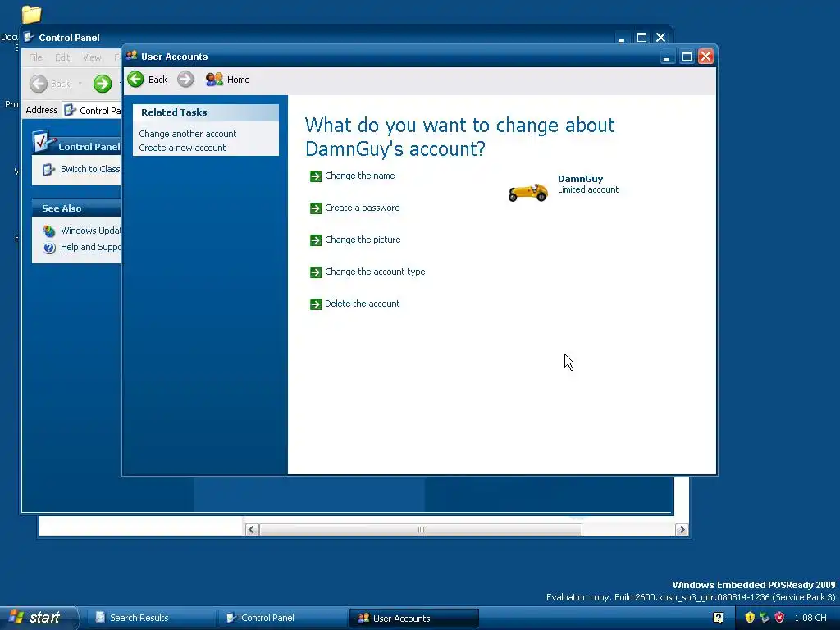Screen dimensions: 840x630
Task: Click the Control Panel window title icon
Action: [x=30, y=37]
